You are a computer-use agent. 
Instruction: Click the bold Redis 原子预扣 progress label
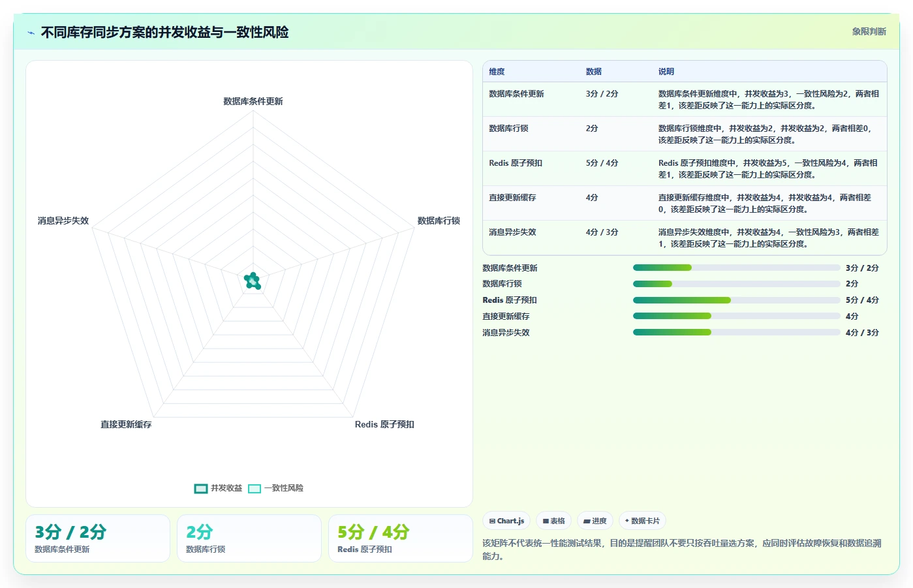tap(510, 300)
